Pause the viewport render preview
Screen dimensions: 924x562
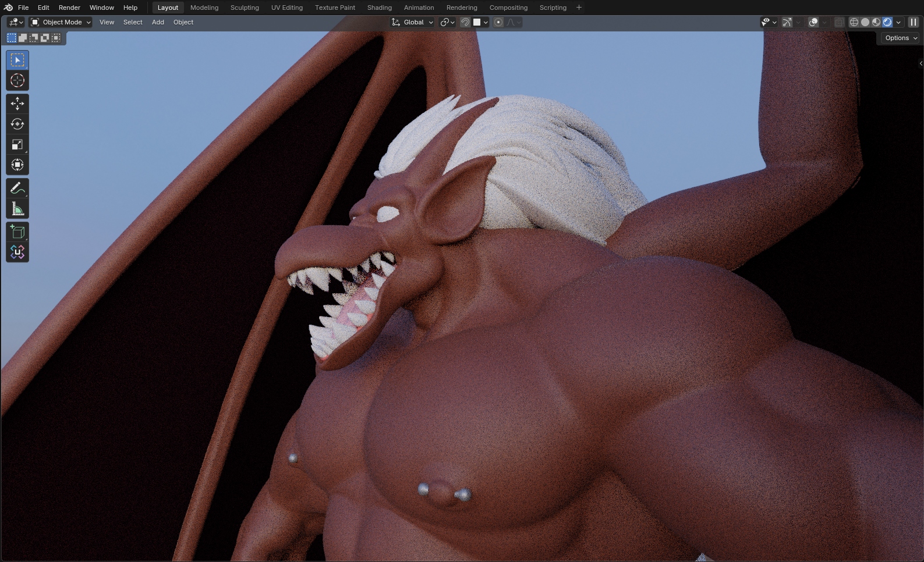click(x=913, y=22)
